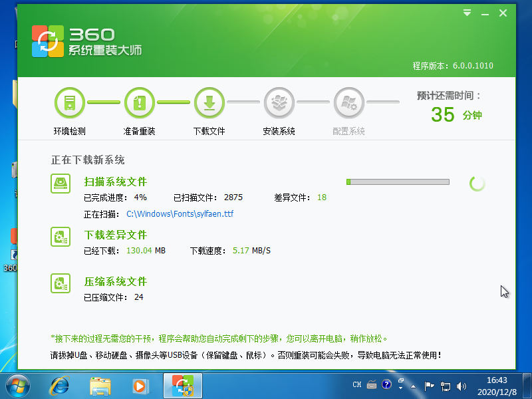Open the Windows Start menu
Image resolution: width=532 pixels, height=399 pixels.
point(18,386)
